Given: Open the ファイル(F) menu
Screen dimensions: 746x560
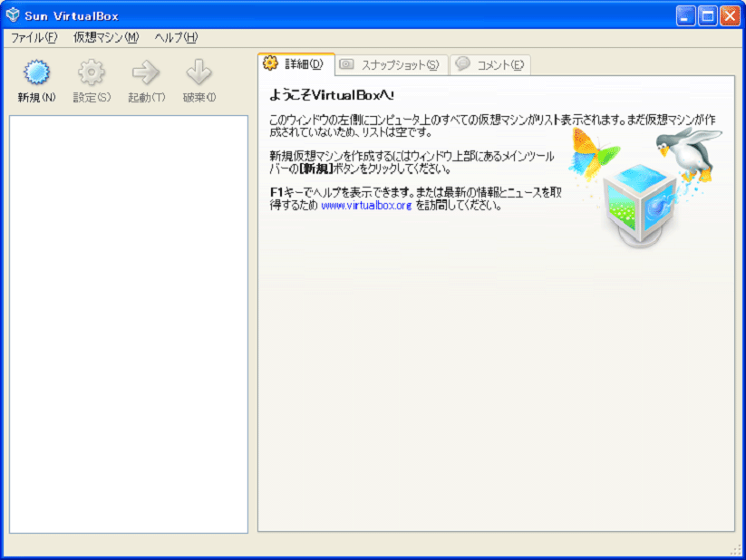Looking at the screenshot, I should 34,37.
